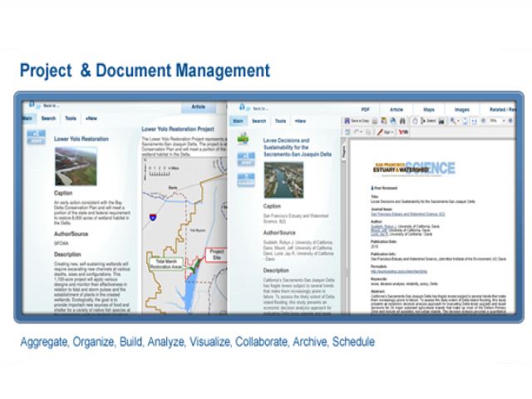Viewport: 532px width, 399px height.
Task: Click the Permalink URL in the PDF
Action: (399, 272)
